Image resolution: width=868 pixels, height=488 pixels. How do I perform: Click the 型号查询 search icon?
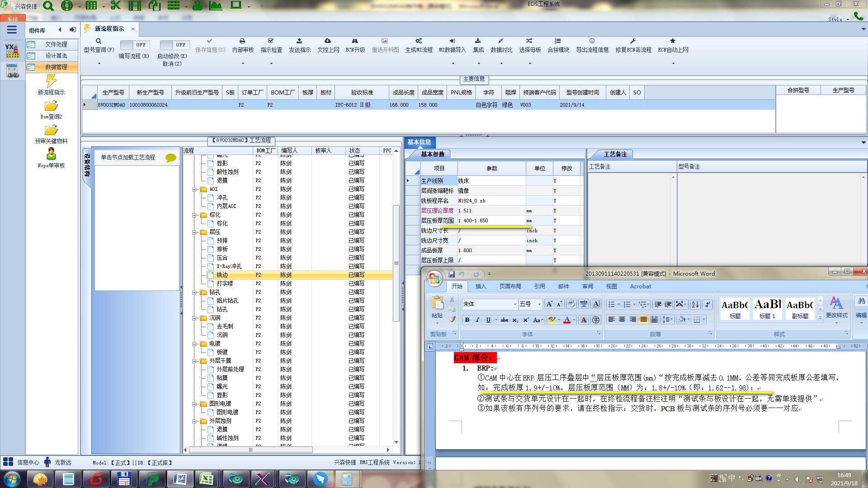[x=98, y=41]
